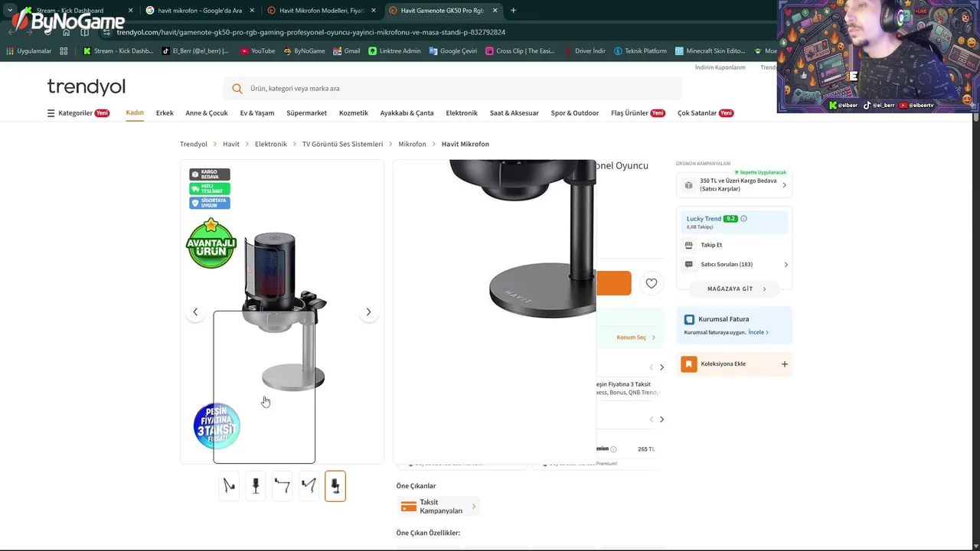This screenshot has height=551, width=980.
Task: Open the El_Berr TikTok bookmark
Action: [195, 51]
